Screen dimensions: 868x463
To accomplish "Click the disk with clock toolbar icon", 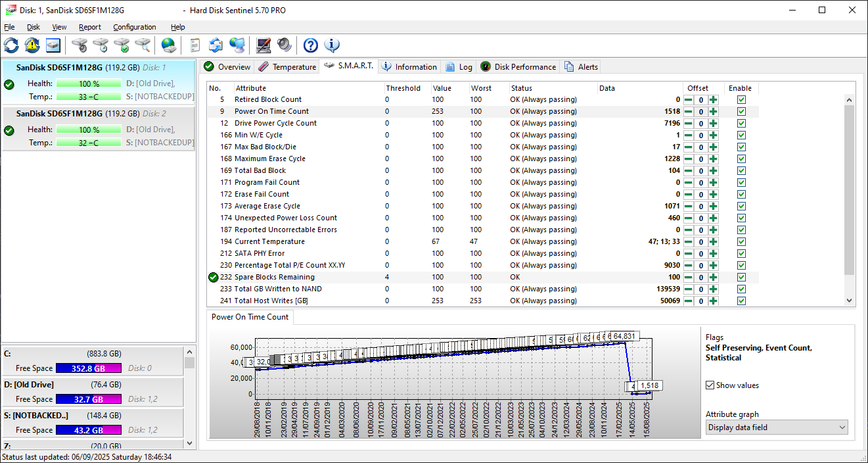I will coord(101,45).
